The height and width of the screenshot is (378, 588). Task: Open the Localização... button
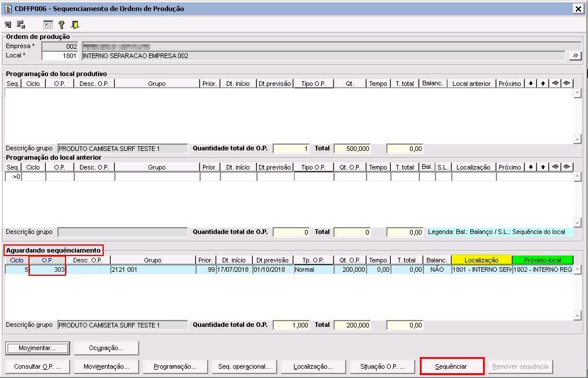pos(314,366)
